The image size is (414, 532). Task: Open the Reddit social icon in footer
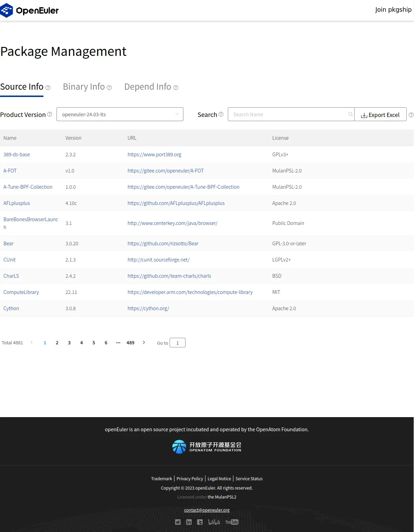(x=178, y=522)
